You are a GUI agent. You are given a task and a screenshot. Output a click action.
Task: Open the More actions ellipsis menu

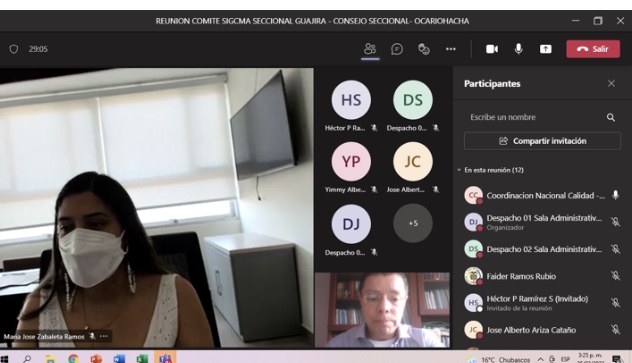click(451, 49)
